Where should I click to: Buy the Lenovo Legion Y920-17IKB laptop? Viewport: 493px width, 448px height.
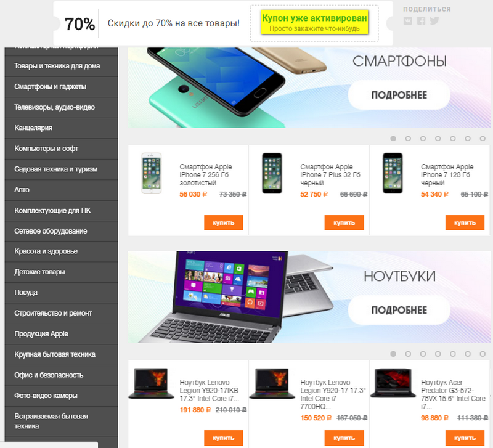point(224,438)
